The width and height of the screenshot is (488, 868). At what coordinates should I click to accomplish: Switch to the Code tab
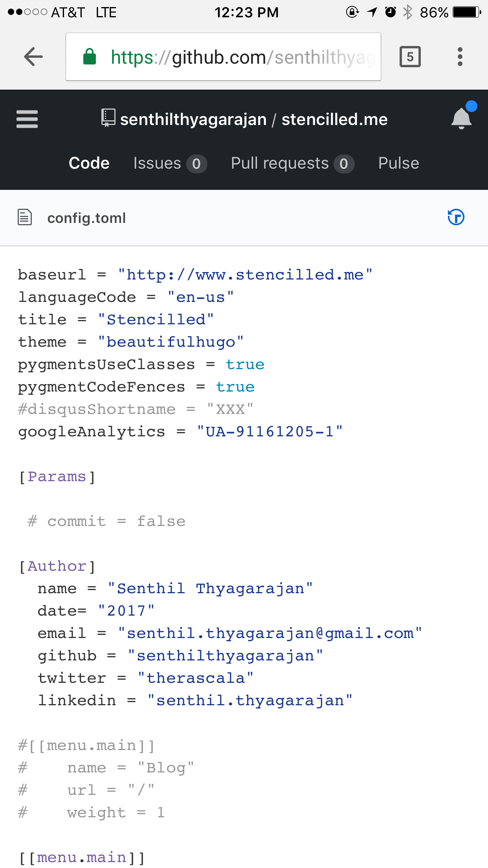pyautogui.click(x=89, y=163)
